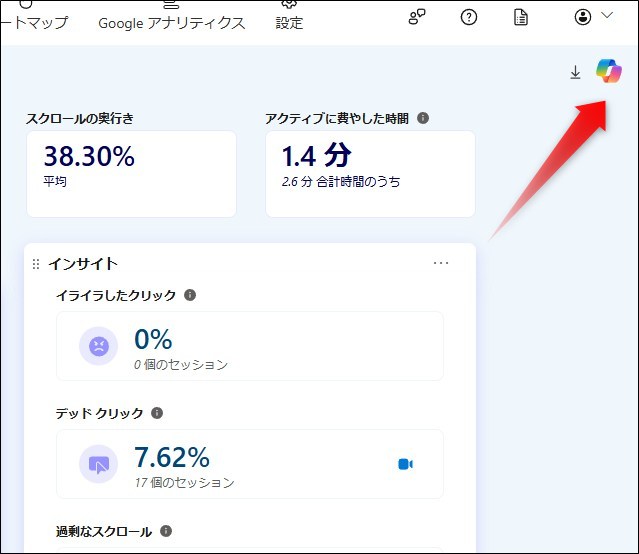The width and height of the screenshot is (639, 554).
Task: Click the angry face rage click icon
Action: 99,346
